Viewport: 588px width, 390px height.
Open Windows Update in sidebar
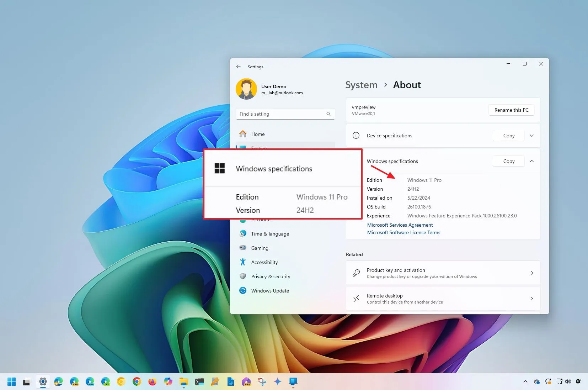285,291
